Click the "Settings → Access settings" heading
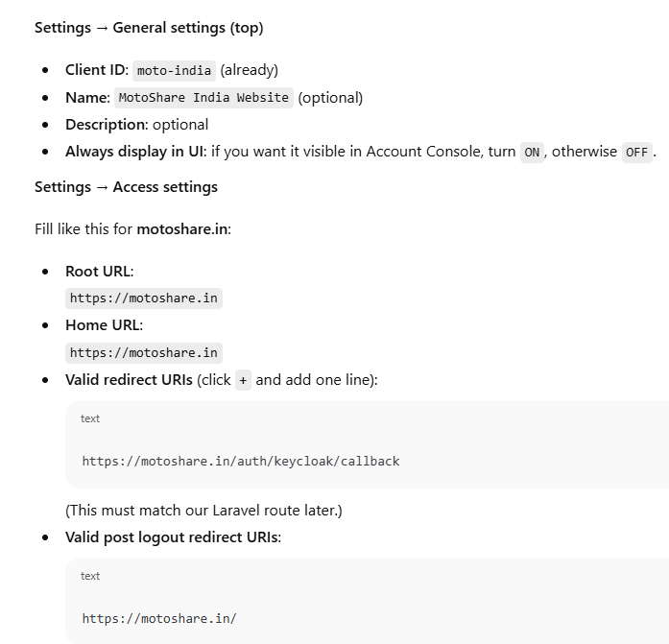The image size is (669, 644). 126,187
